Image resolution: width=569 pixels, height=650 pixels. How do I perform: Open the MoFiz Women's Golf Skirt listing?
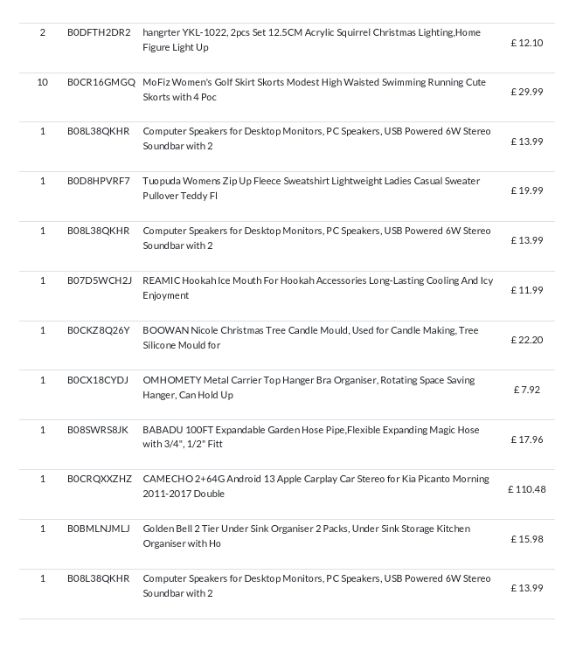pos(314,89)
